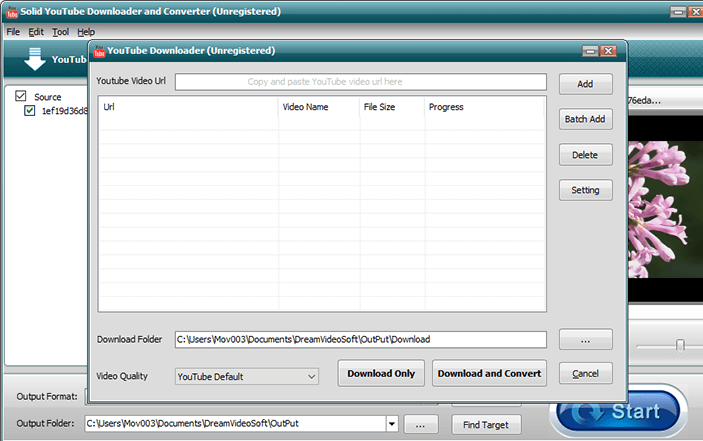Click the flower video preview thumbnail
This screenshot has height=441, width=703.
[x=665, y=209]
